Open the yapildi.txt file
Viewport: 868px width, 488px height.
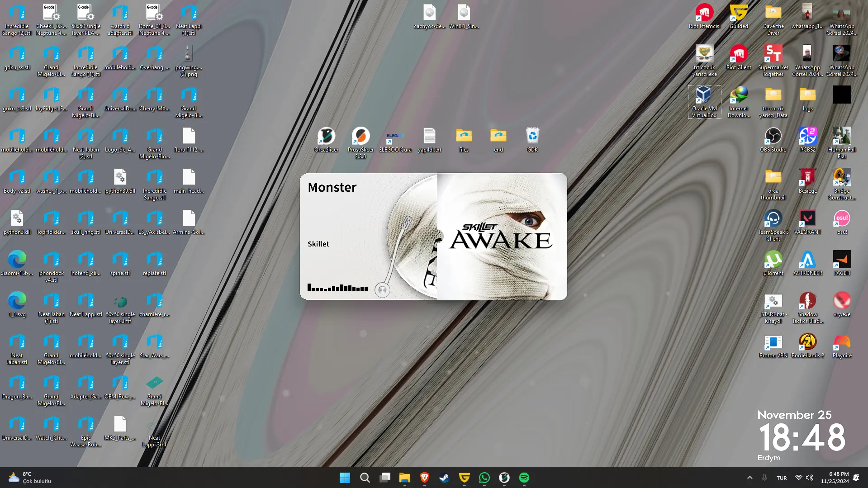429,140
